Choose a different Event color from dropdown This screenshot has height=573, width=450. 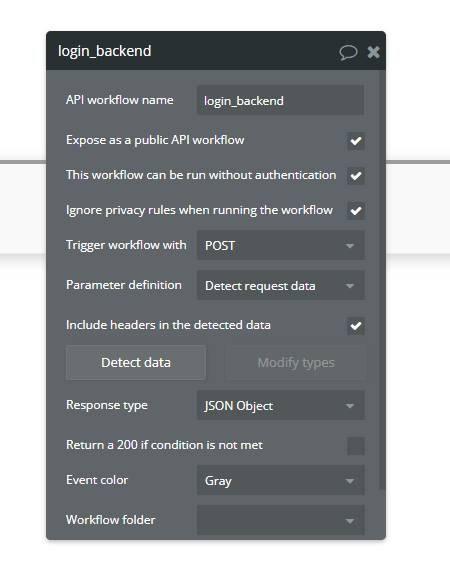281,480
